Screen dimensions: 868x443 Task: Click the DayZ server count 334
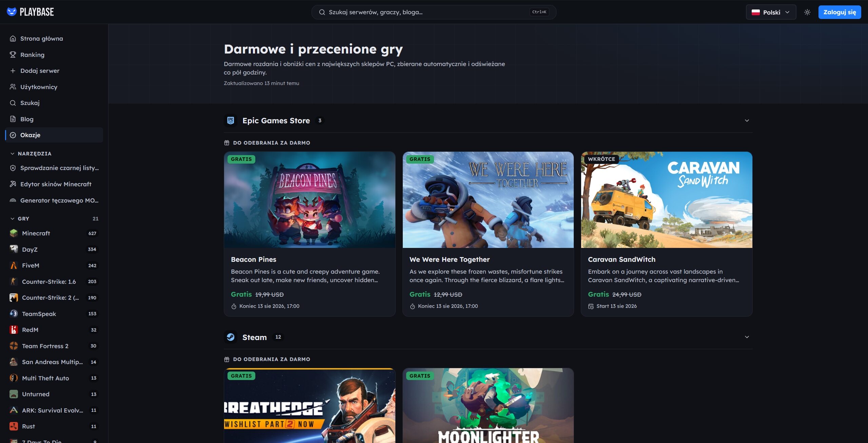click(92, 249)
